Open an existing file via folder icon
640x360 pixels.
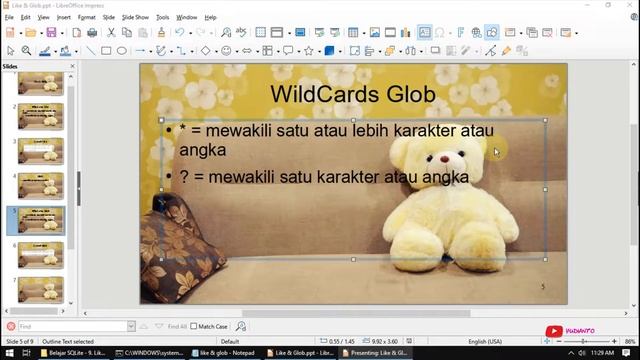pyautogui.click(x=31, y=32)
